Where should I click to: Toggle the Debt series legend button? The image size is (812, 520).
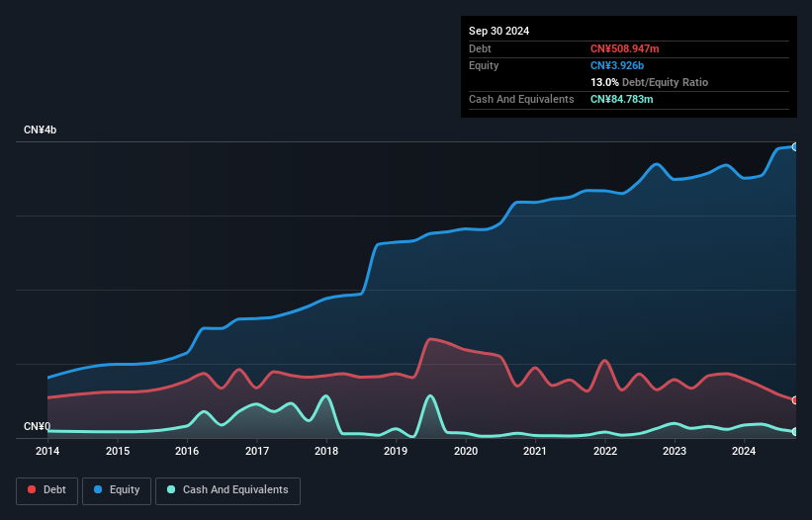tap(47, 490)
